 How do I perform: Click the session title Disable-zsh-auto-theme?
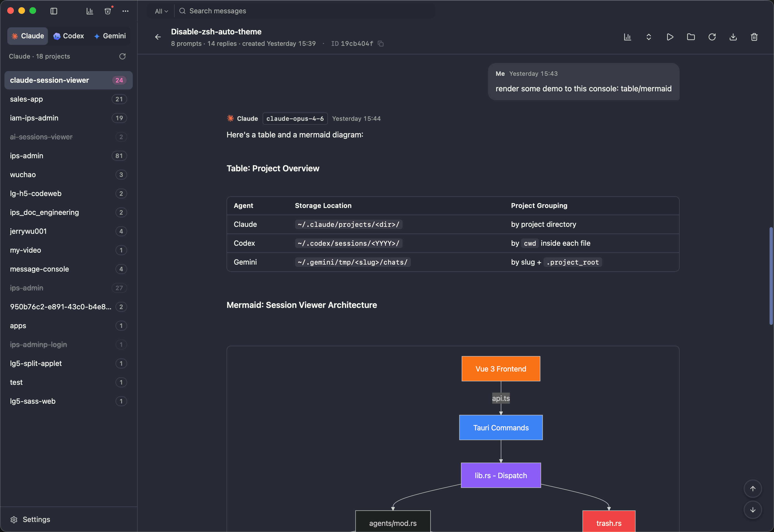[216, 32]
